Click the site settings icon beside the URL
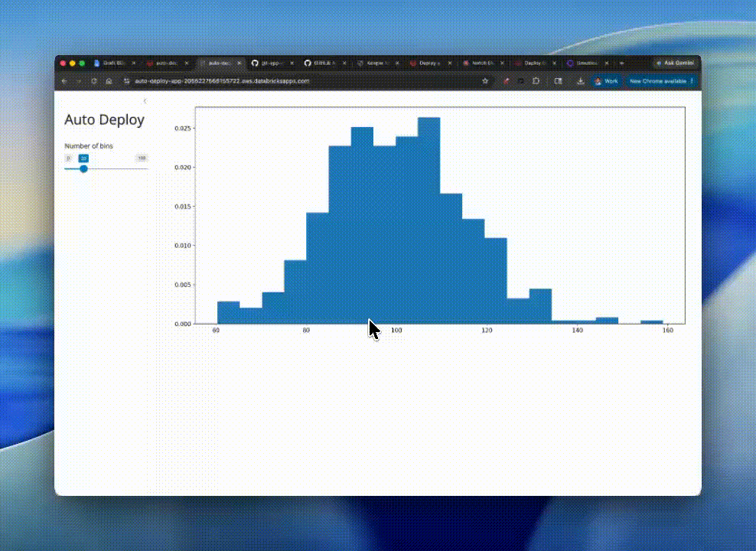Viewport: 756px width, 551px height. point(127,81)
